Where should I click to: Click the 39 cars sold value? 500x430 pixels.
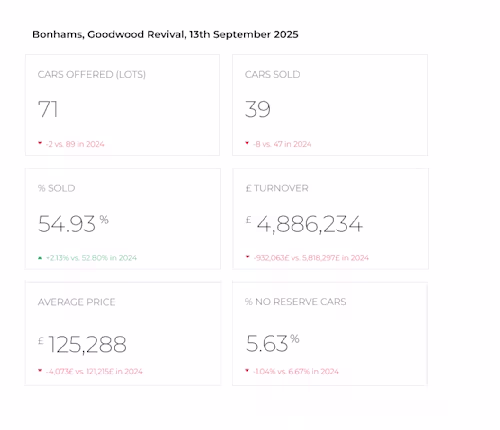pyautogui.click(x=258, y=109)
